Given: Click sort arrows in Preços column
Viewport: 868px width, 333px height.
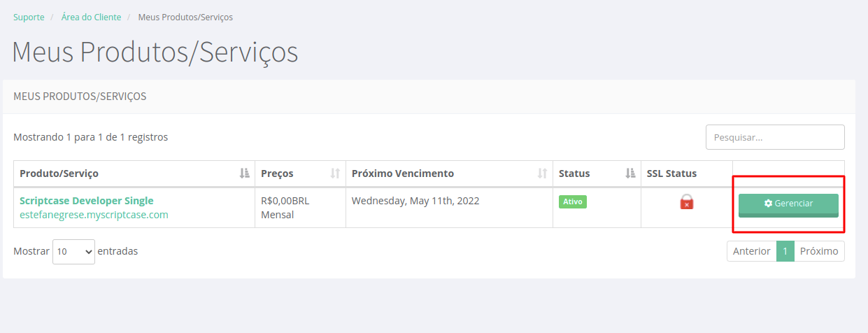Looking at the screenshot, I should coord(335,173).
